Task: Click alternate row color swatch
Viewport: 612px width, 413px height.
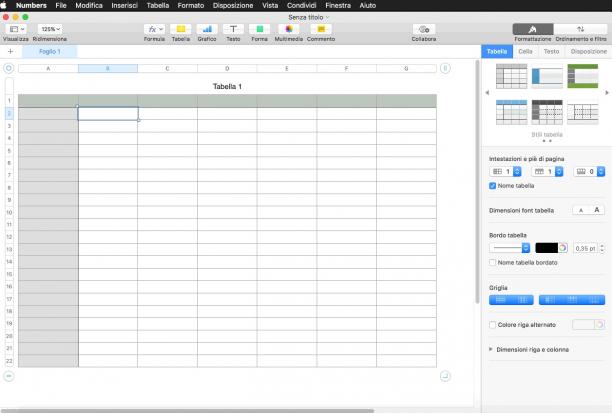Action: [584, 325]
